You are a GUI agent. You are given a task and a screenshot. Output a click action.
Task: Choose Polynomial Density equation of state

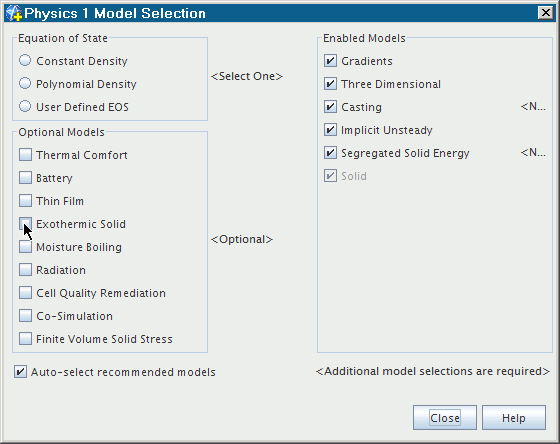click(x=25, y=84)
